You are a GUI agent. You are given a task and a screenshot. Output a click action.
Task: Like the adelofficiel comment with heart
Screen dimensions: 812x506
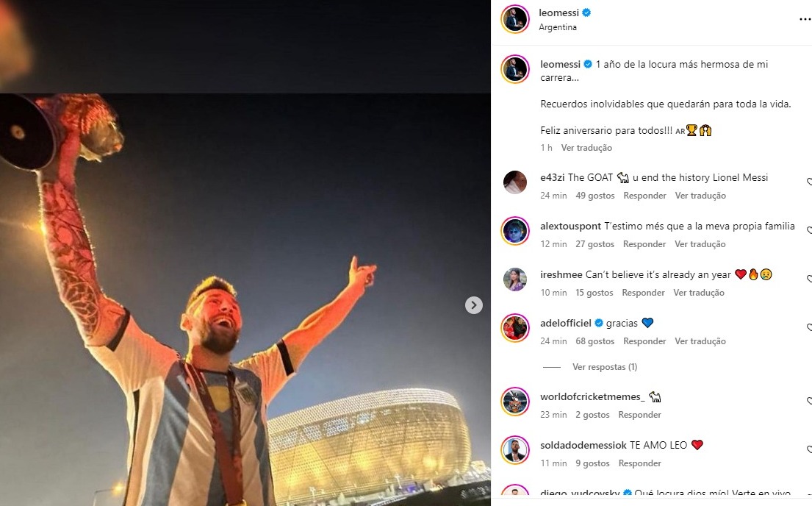(809, 328)
